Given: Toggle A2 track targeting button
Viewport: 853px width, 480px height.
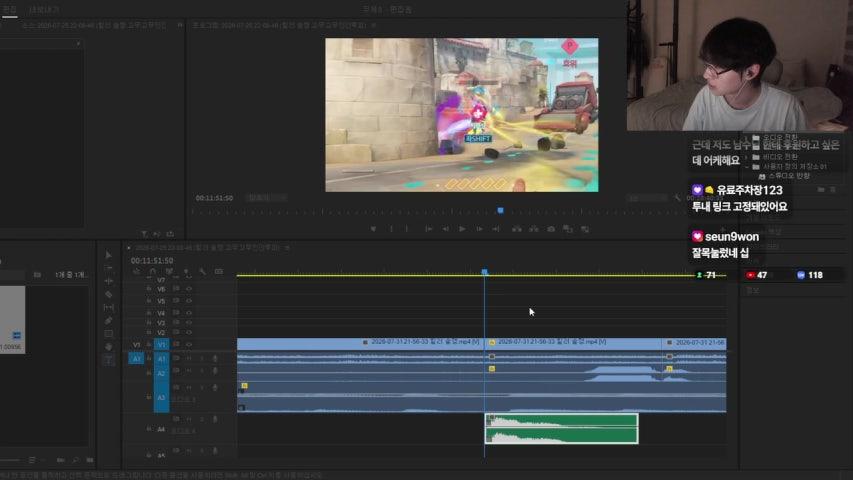Looking at the screenshot, I should pos(162,373).
